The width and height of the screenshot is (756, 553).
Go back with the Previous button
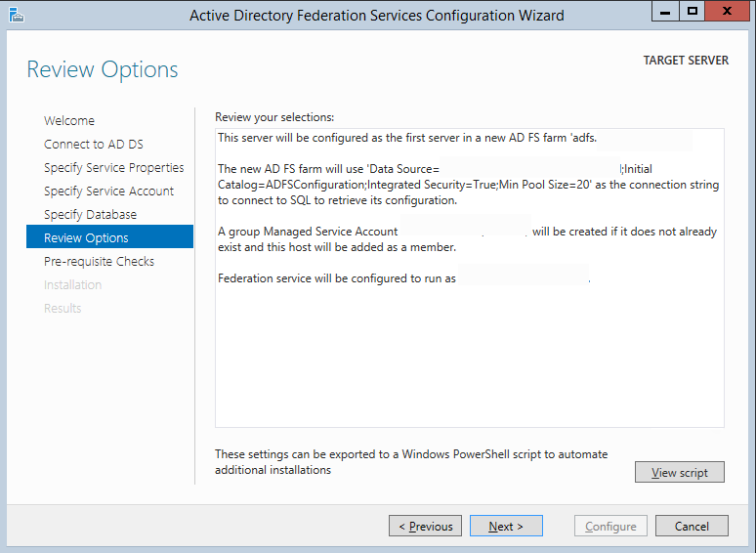coord(426,527)
